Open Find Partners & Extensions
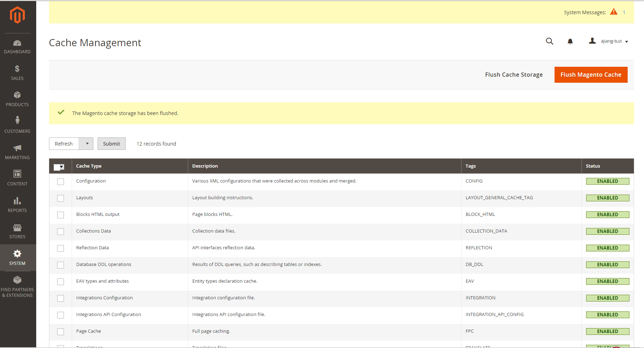Screen dimensions: 644x348 [17, 287]
